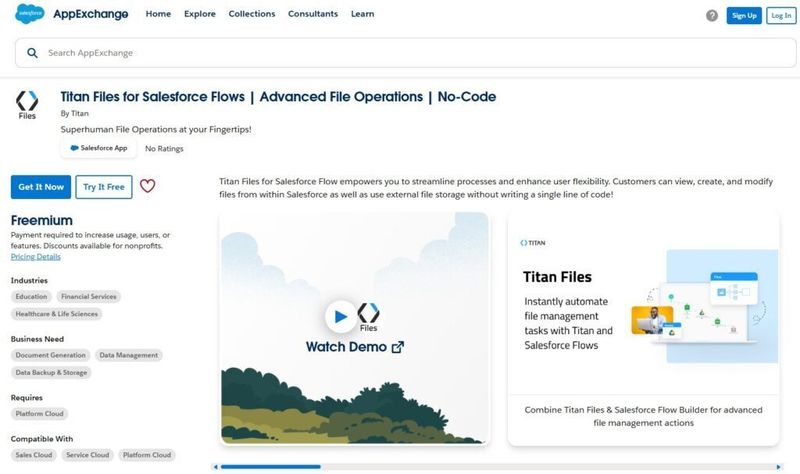Viewport: 800px width, 474px height.
Task: Open the Home menu item
Action: [x=158, y=14]
